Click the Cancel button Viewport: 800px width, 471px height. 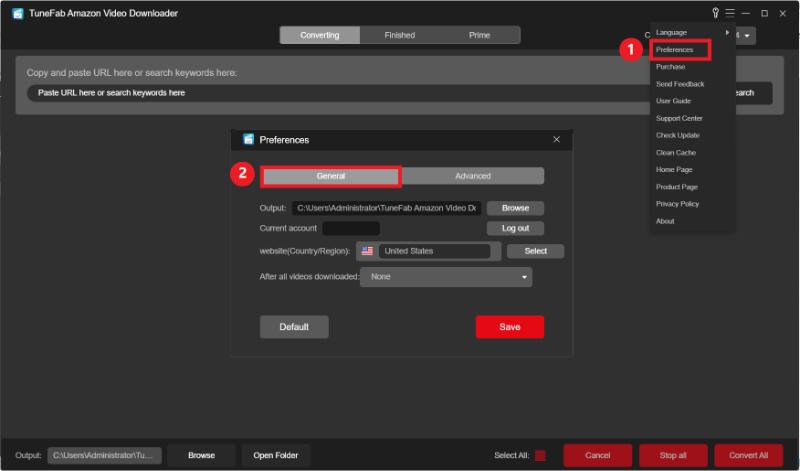597,455
